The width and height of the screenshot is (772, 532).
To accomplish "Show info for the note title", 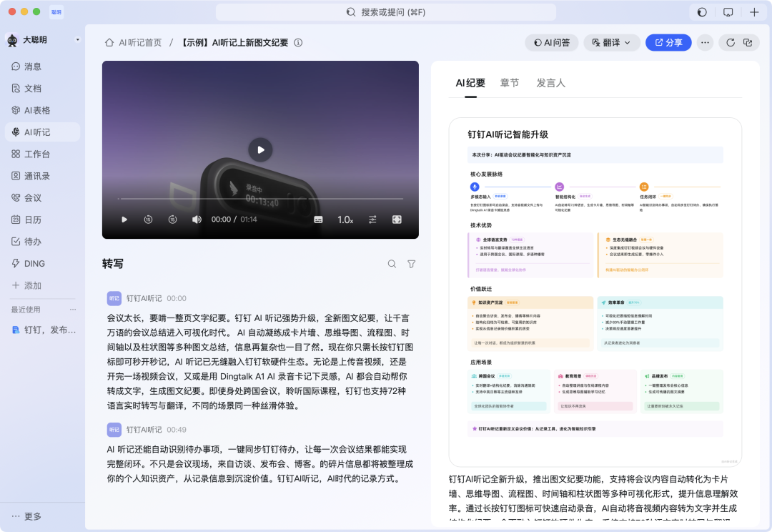I will coord(298,43).
